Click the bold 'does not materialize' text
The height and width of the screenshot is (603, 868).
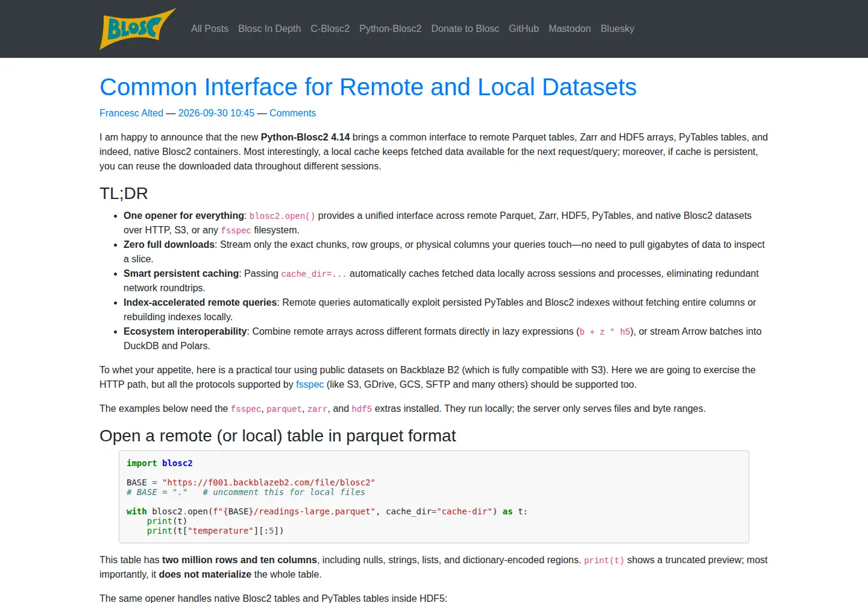[205, 575]
